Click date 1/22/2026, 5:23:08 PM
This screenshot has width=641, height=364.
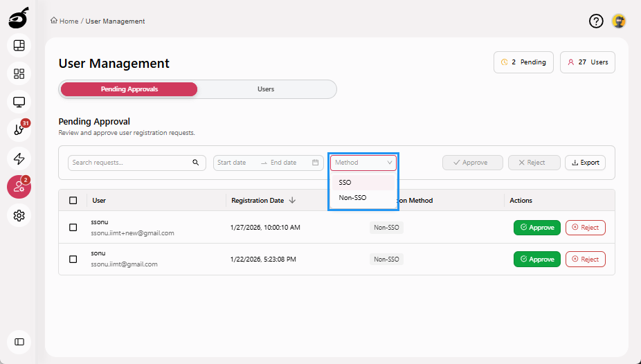[x=263, y=259]
